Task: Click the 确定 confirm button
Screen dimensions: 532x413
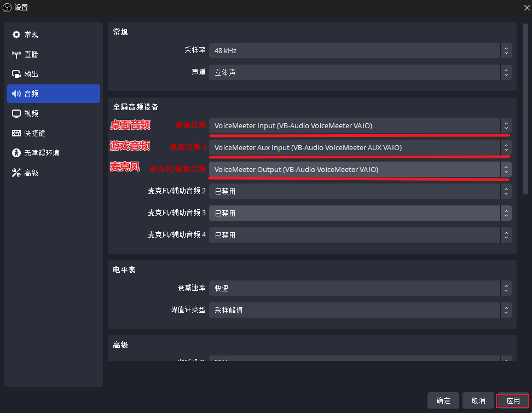Action: [x=443, y=400]
